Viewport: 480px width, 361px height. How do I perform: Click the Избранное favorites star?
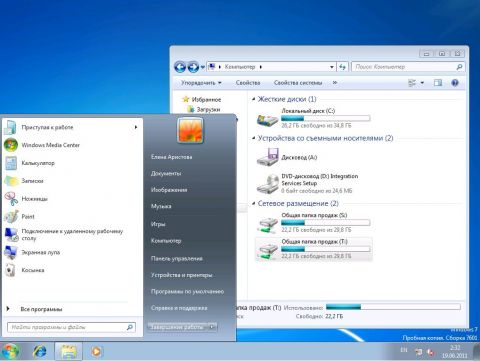[x=186, y=99]
